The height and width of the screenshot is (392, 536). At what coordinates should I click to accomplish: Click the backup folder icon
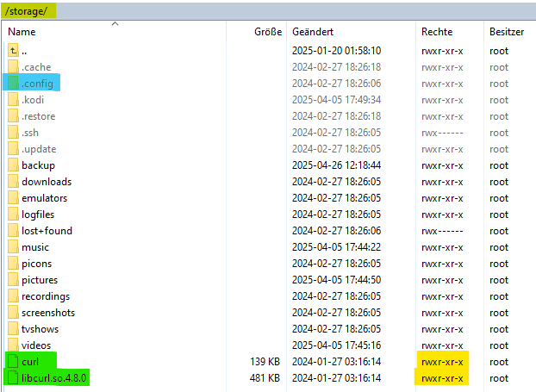(13, 165)
